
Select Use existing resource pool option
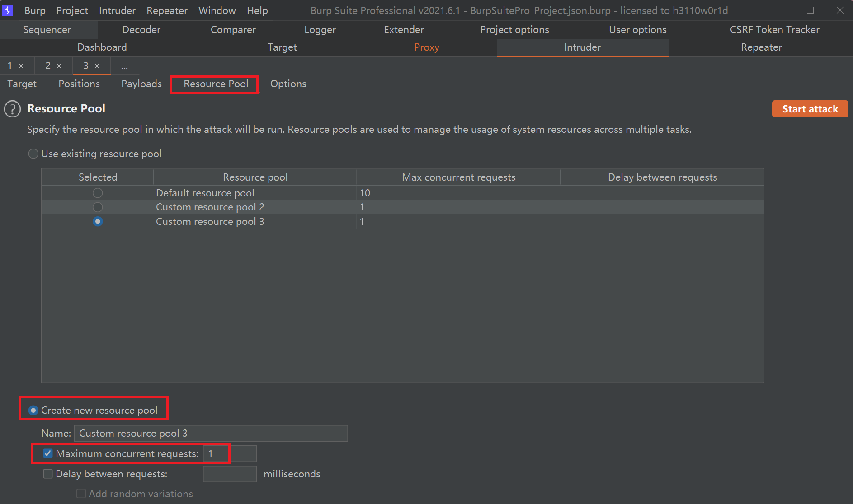(x=33, y=154)
